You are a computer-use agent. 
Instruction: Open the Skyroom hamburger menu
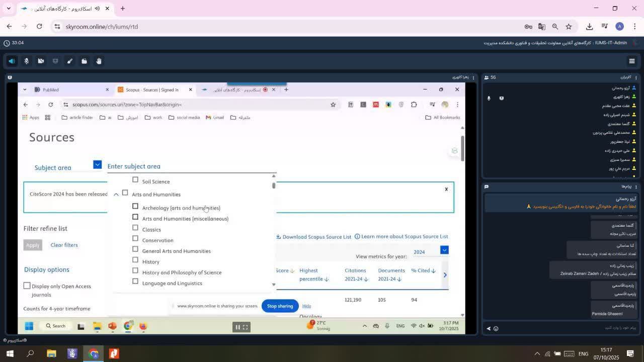(632, 61)
